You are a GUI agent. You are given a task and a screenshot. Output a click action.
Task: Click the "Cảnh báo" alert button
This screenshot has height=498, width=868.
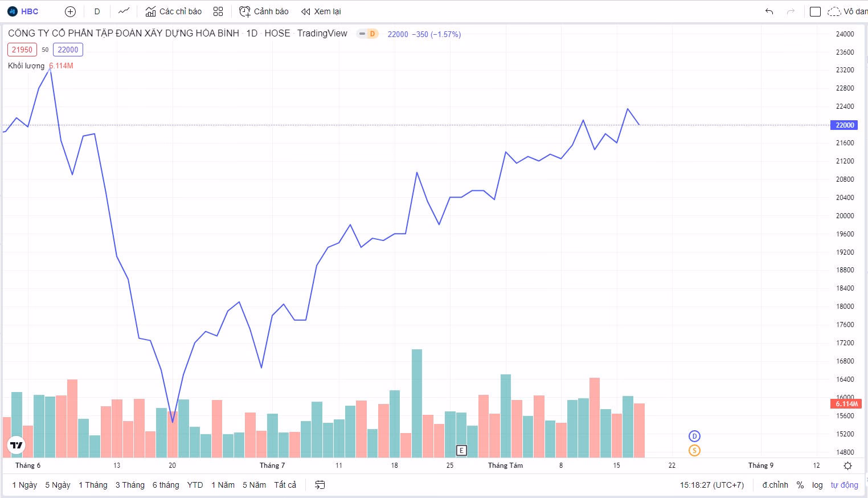264,11
